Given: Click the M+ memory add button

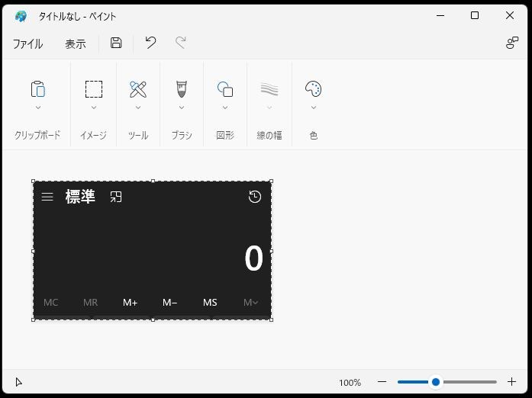Looking at the screenshot, I should click(x=131, y=302).
